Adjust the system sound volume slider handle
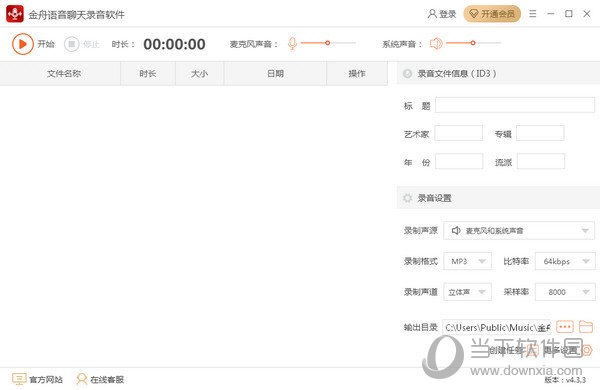600x390 pixels. [473, 43]
